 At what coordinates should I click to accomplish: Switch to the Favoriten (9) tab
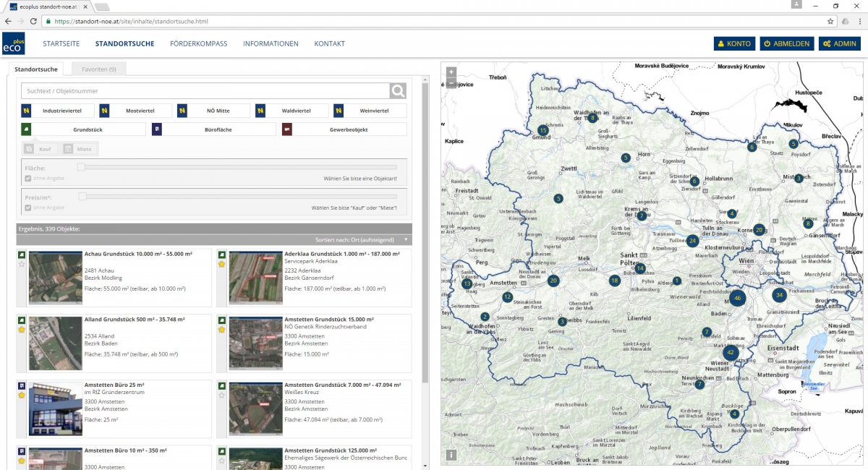click(x=99, y=69)
